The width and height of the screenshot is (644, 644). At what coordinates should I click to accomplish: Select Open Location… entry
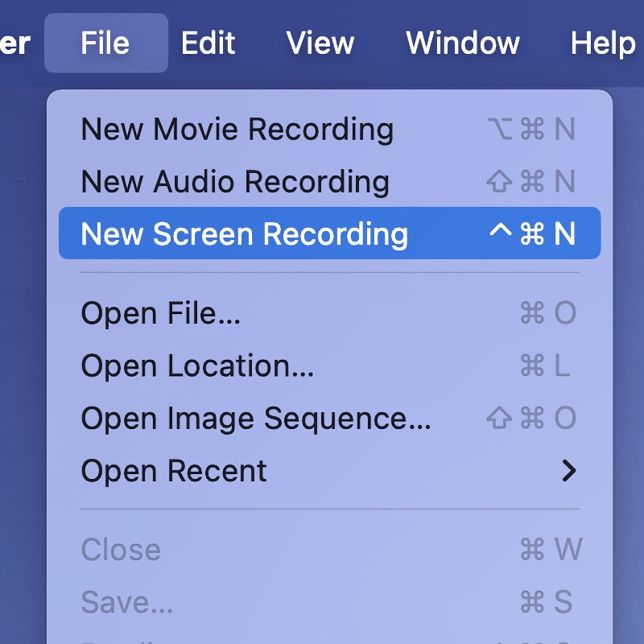[197, 366]
